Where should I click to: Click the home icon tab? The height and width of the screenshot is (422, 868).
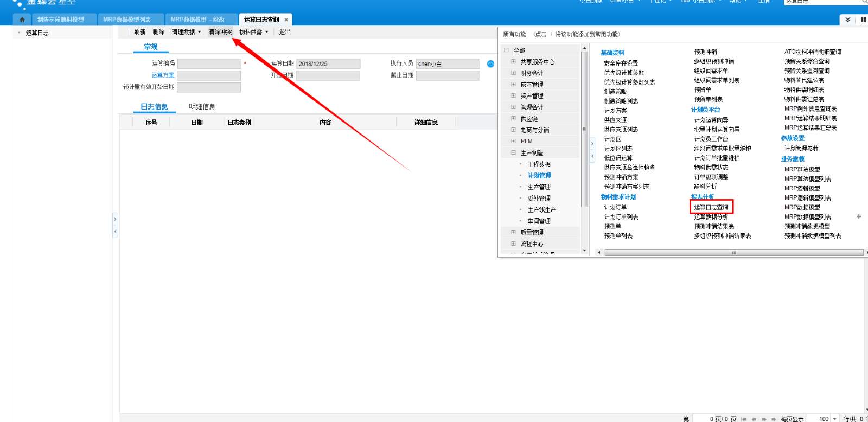[22, 20]
